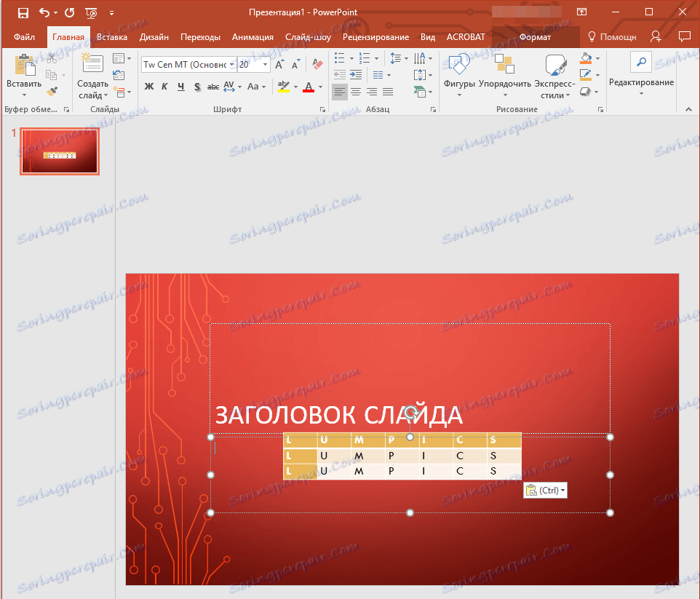Switch to the Вставка tab

point(112,37)
